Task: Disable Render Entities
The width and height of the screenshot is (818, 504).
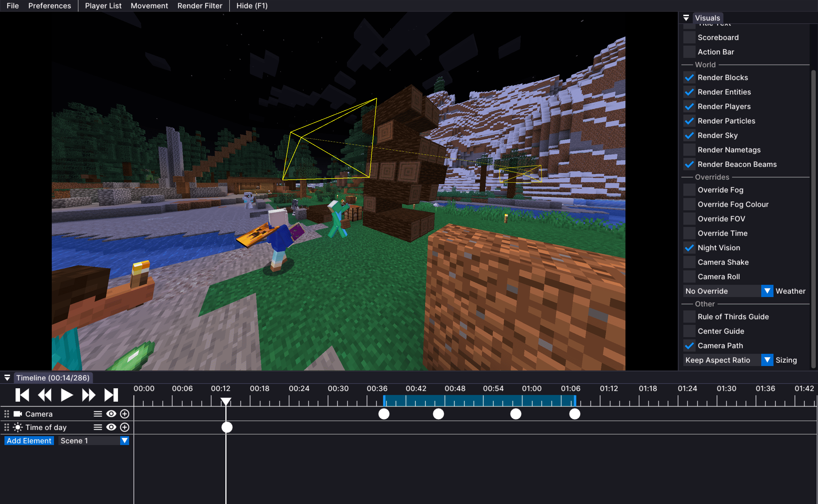Action: [x=689, y=92]
